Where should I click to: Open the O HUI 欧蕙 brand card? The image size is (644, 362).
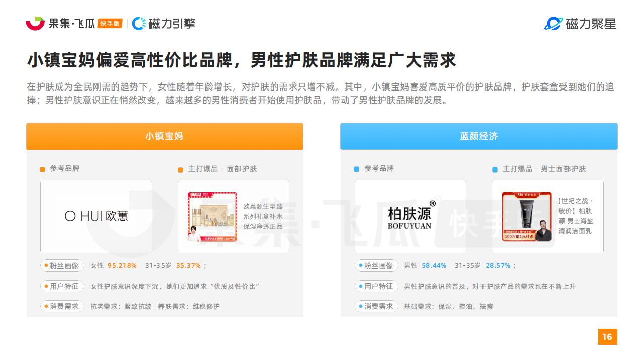tap(96, 217)
